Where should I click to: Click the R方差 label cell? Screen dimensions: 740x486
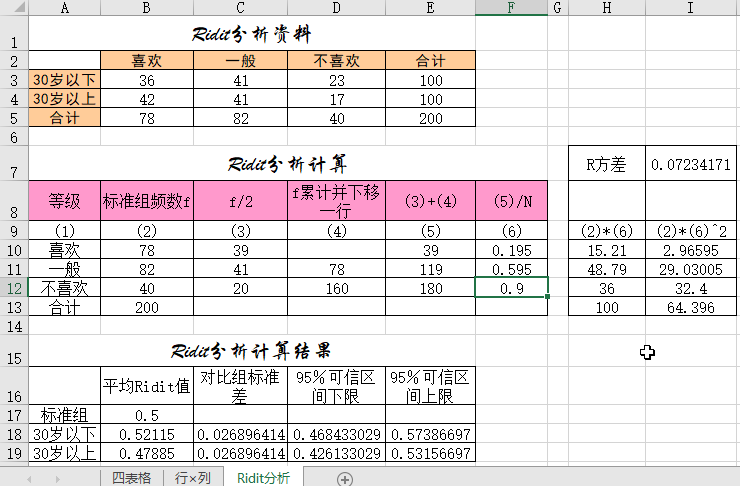point(607,163)
